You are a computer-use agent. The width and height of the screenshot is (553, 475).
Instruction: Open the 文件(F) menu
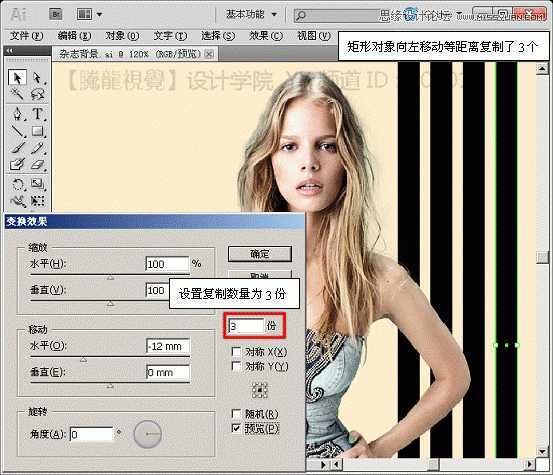(x=26, y=36)
